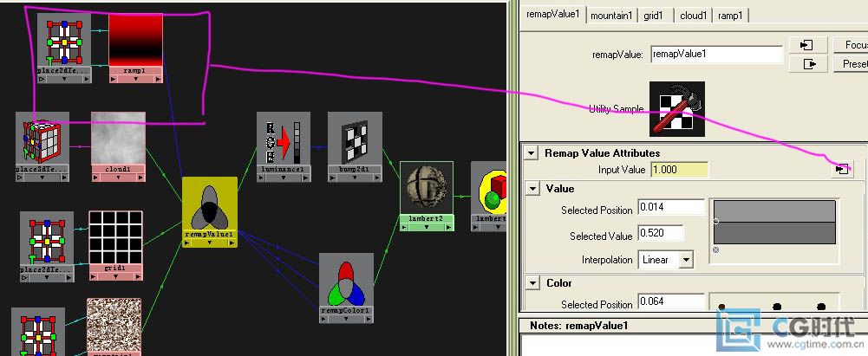The width and height of the screenshot is (868, 356).
Task: Select the ramp1 texture node swatch
Action: pyautogui.click(x=135, y=41)
